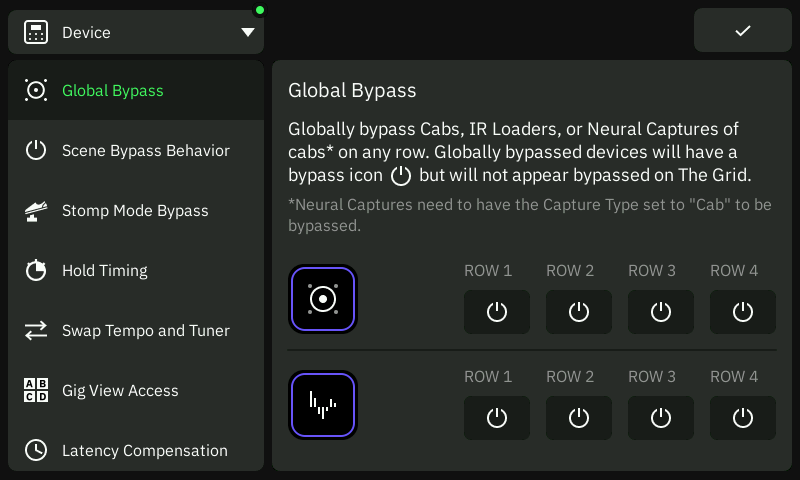This screenshot has height=480, width=800.
Task: Toggle cab bypass for ROW 3
Action: tap(661, 312)
